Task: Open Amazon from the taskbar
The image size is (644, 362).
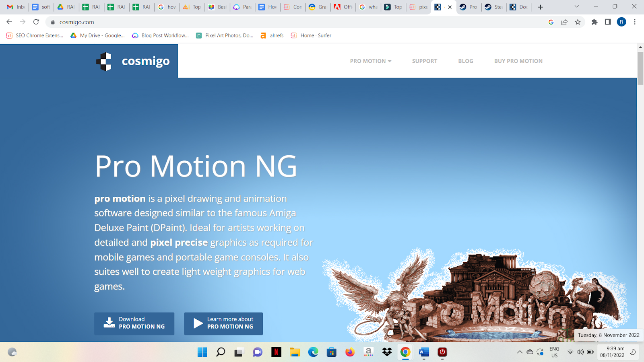Action: coord(368,352)
